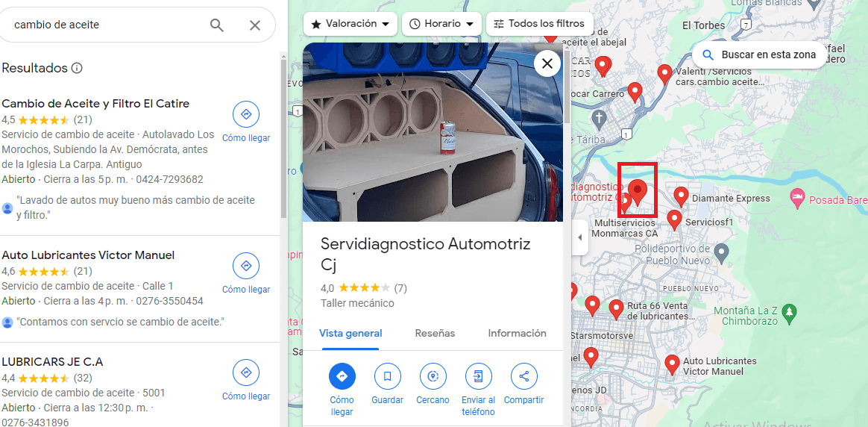Click the Posada hotel pink marker
This screenshot has height=427, width=868.
click(x=797, y=198)
